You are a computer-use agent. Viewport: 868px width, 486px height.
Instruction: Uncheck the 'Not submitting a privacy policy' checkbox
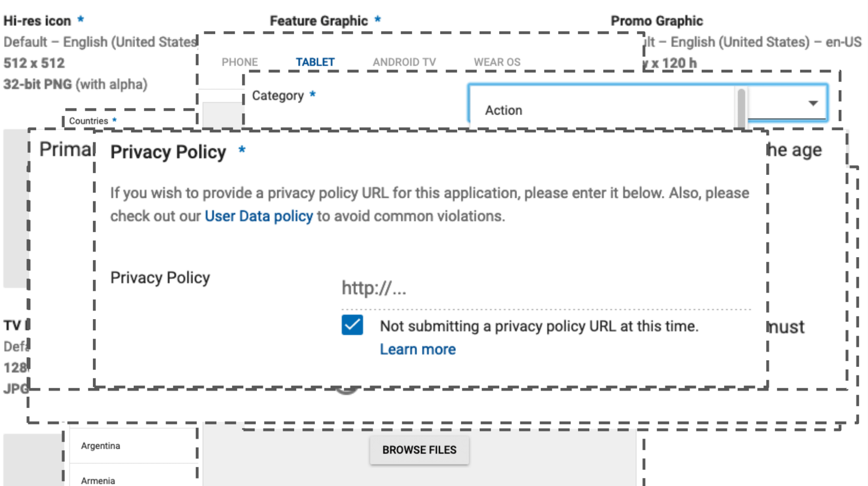(352, 325)
